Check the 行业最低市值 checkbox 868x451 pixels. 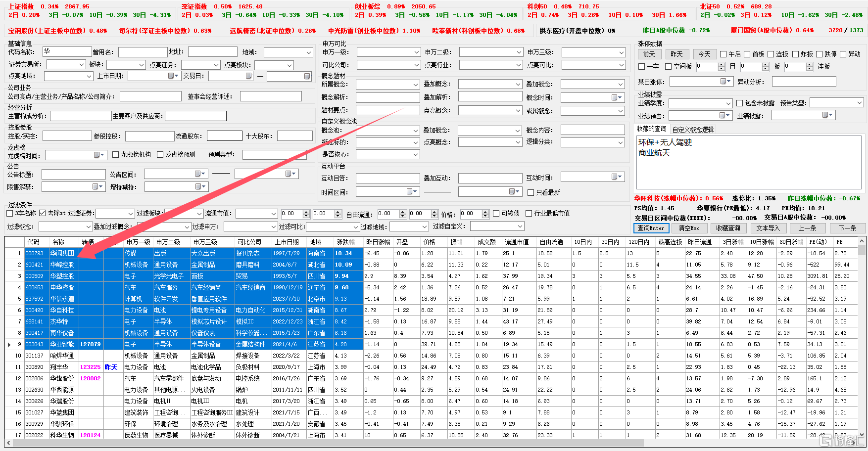tap(529, 214)
